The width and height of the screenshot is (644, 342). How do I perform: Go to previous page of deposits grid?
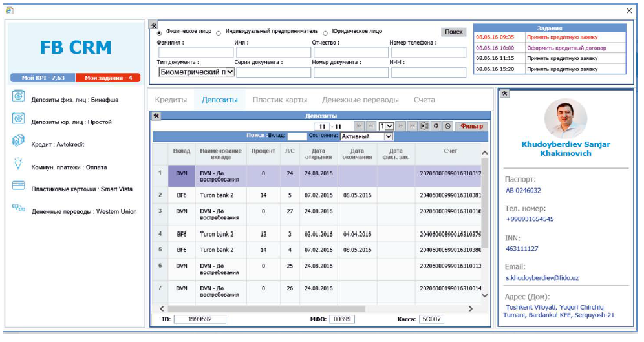click(371, 127)
